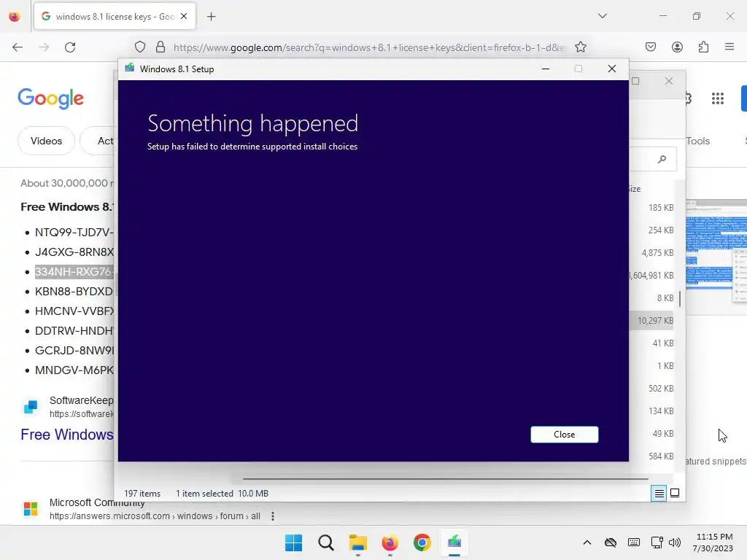The width and height of the screenshot is (747, 560).
Task: Click the 197 items status text
Action: [142, 494]
